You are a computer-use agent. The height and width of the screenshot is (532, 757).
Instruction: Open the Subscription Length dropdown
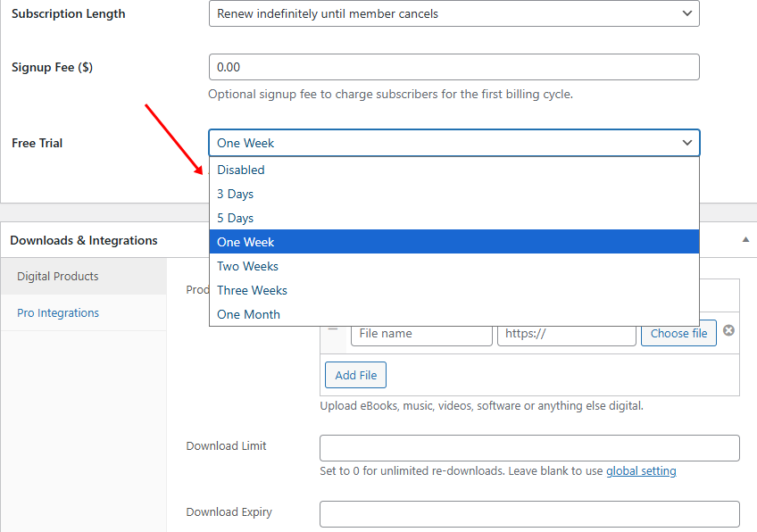tap(453, 13)
